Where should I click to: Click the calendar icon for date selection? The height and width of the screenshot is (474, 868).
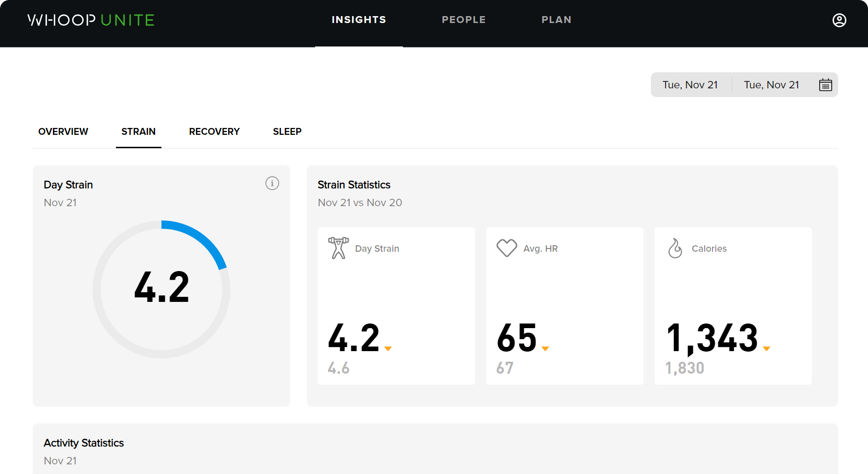[826, 85]
